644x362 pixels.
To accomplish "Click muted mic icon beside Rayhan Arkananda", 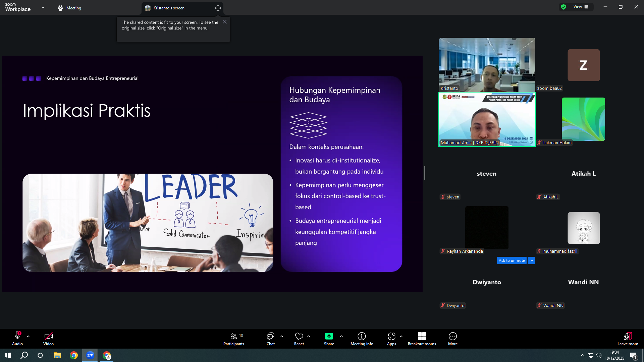I will 443,251.
